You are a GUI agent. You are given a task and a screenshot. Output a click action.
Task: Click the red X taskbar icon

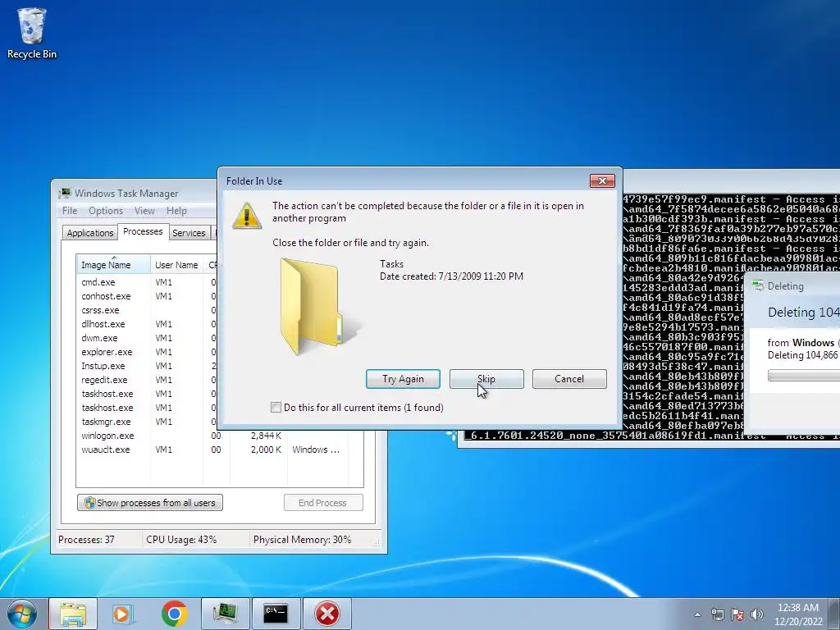click(327, 614)
